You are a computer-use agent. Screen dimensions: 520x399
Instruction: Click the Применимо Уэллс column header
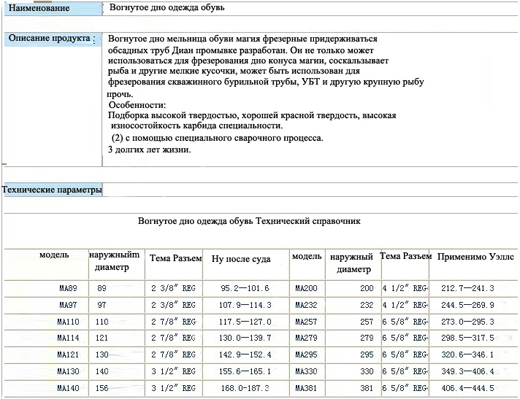(x=475, y=257)
